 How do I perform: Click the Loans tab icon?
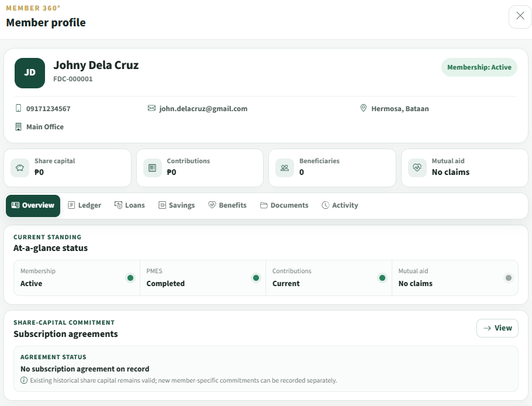click(118, 205)
